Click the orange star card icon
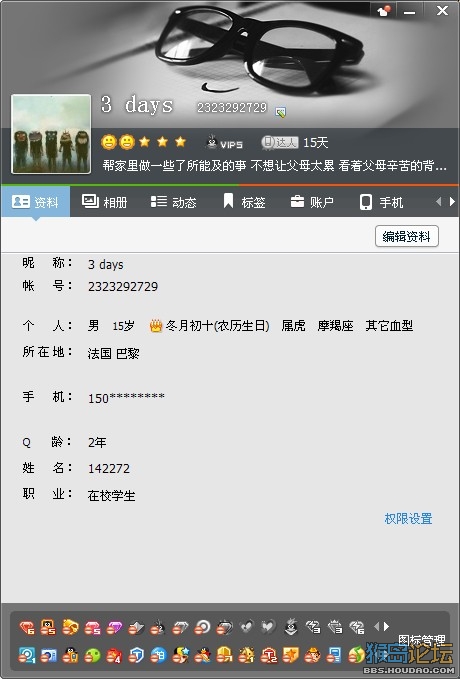 pyautogui.click(x=291, y=655)
